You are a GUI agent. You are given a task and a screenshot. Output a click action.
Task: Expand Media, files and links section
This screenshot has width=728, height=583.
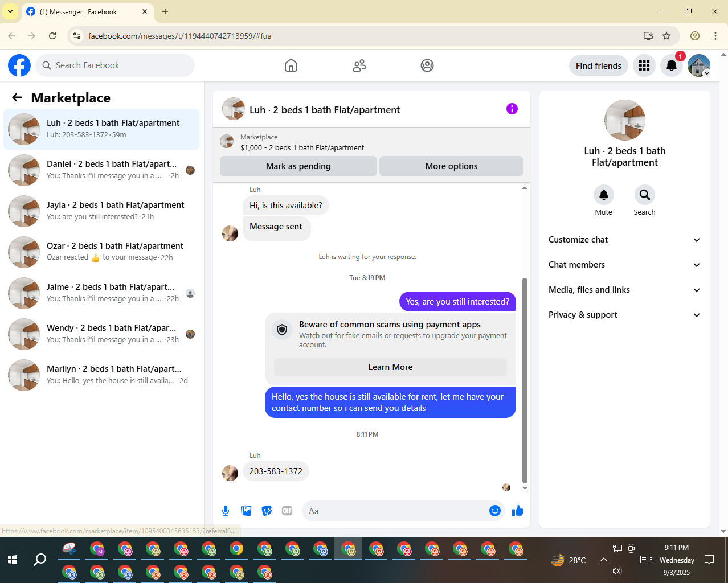(625, 290)
